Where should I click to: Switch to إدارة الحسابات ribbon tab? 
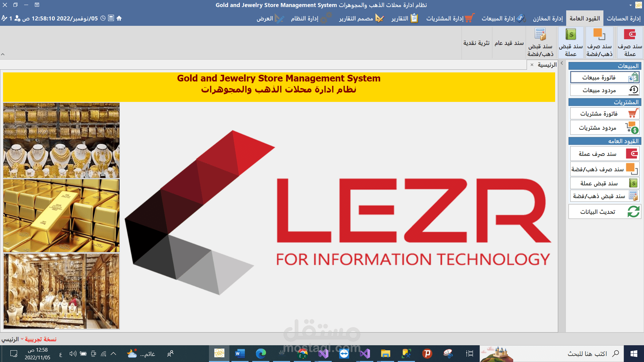click(x=624, y=18)
